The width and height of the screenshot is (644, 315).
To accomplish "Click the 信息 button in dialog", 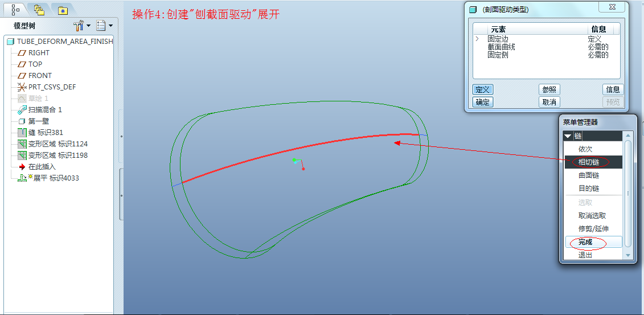I will tap(613, 89).
